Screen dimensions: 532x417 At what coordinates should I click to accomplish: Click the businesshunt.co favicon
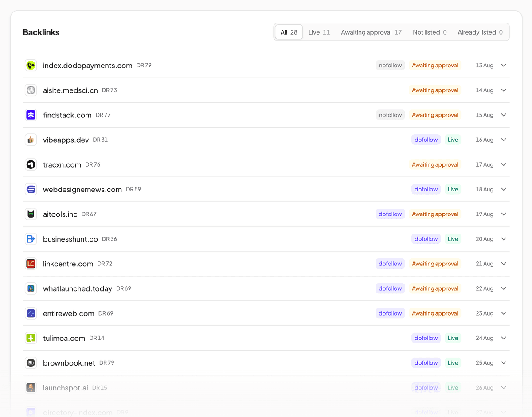pyautogui.click(x=31, y=239)
